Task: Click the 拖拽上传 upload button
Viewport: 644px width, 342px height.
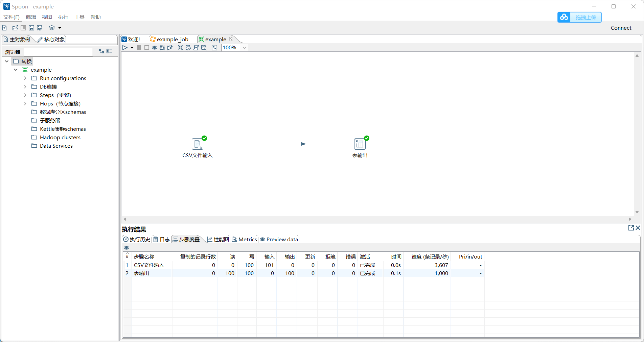Action: [x=579, y=17]
